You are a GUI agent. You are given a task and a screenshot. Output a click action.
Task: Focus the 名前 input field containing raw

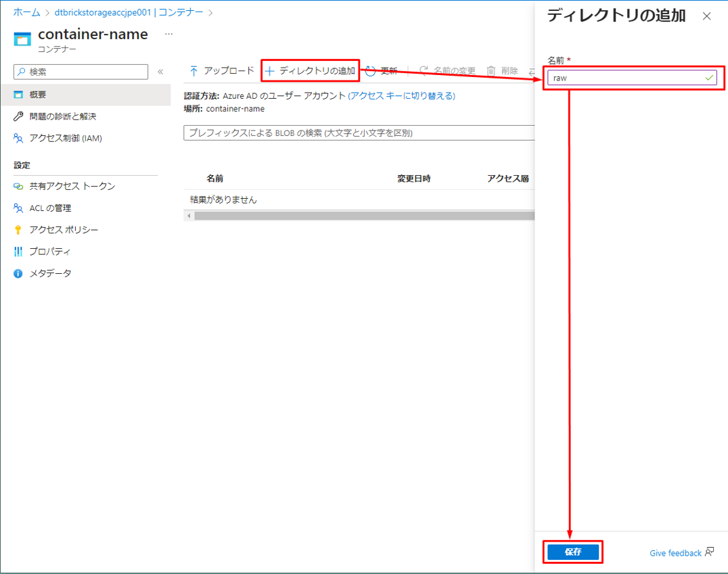click(x=632, y=78)
